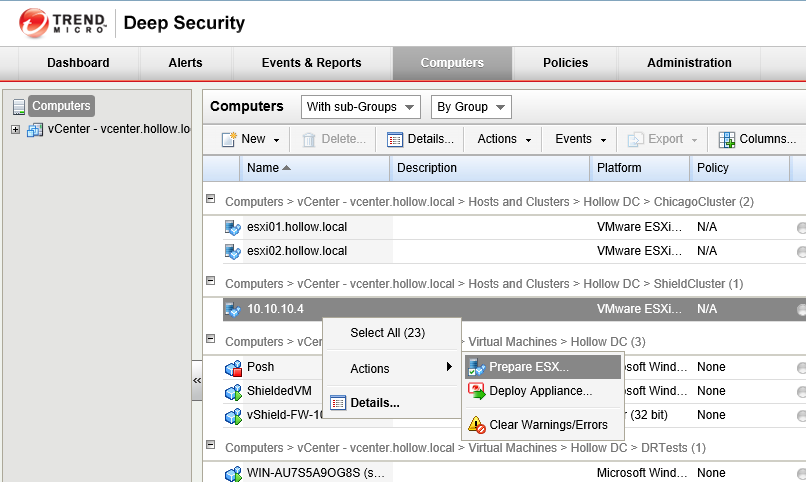Choose Prepare ESX from the submenu
Image resolution: width=806 pixels, height=482 pixels.
[x=528, y=367]
